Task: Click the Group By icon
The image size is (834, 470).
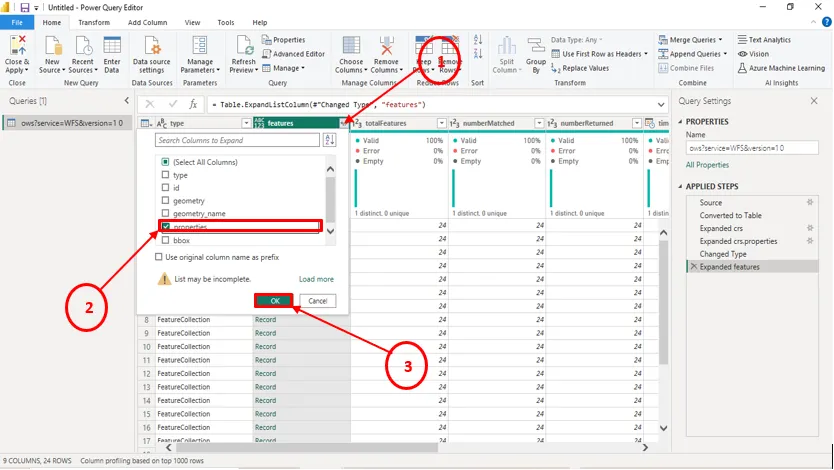Action: coord(536,46)
